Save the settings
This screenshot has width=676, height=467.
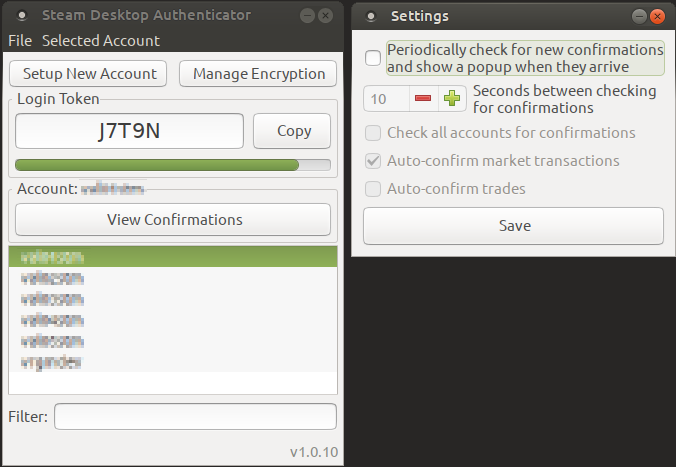point(513,226)
